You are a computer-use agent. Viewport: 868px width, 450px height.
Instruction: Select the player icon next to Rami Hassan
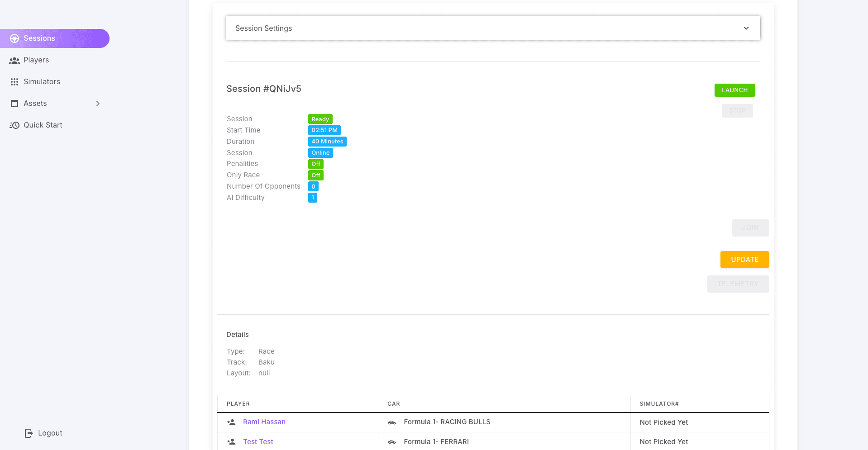pos(231,422)
